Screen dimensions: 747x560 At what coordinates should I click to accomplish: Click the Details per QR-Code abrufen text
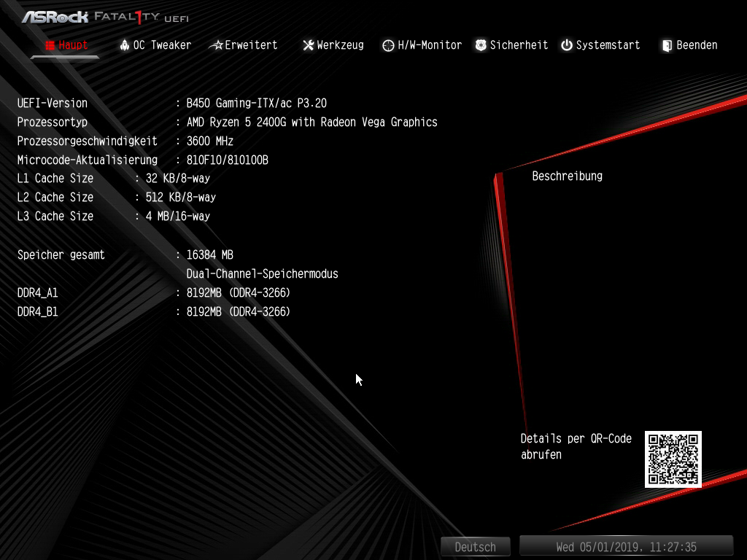coord(576,447)
